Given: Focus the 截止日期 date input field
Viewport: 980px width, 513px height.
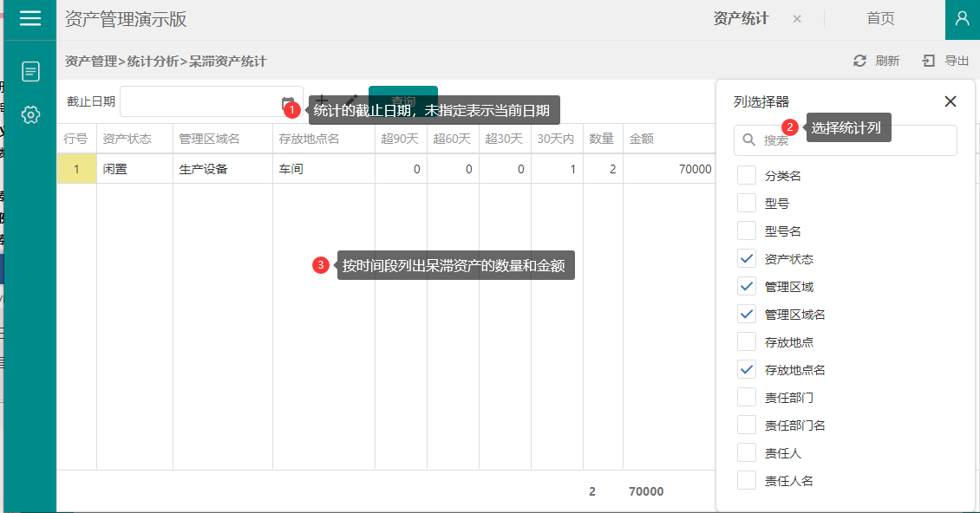Looking at the screenshot, I should pyautogui.click(x=212, y=101).
